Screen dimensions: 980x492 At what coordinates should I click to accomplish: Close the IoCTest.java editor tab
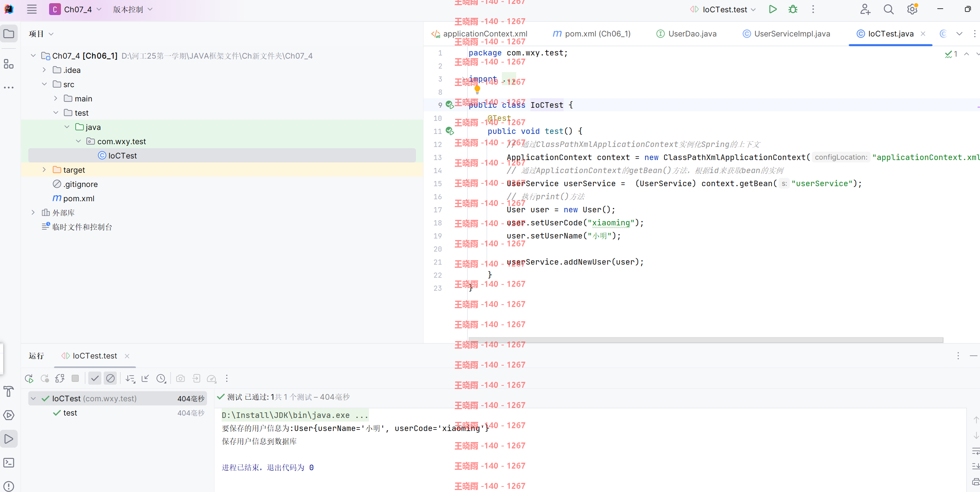click(x=923, y=34)
